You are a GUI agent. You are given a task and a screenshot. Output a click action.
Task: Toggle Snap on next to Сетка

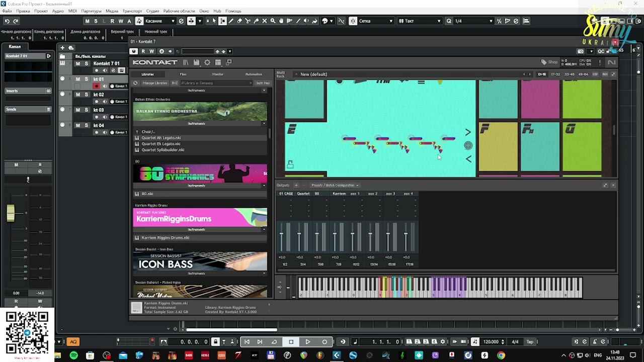[353, 21]
